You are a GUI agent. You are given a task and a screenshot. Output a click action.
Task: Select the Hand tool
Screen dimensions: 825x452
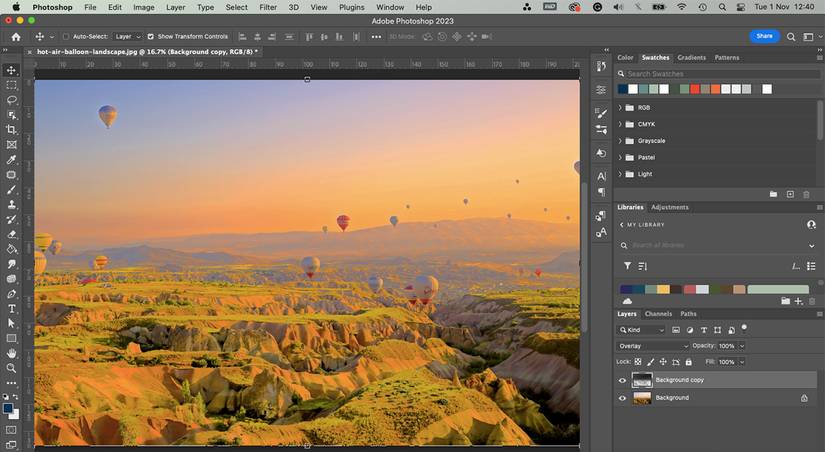pyautogui.click(x=11, y=353)
